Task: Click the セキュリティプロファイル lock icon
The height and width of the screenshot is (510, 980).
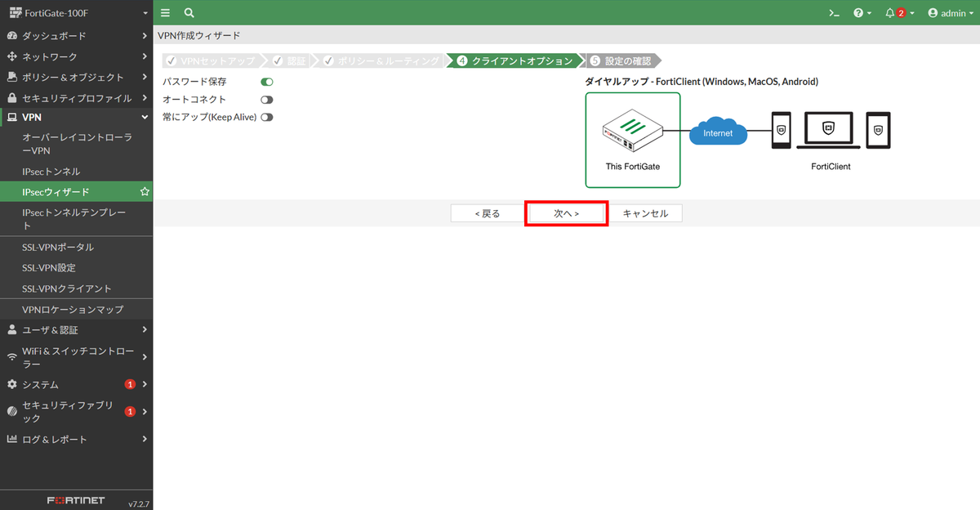Action: pos(12,98)
